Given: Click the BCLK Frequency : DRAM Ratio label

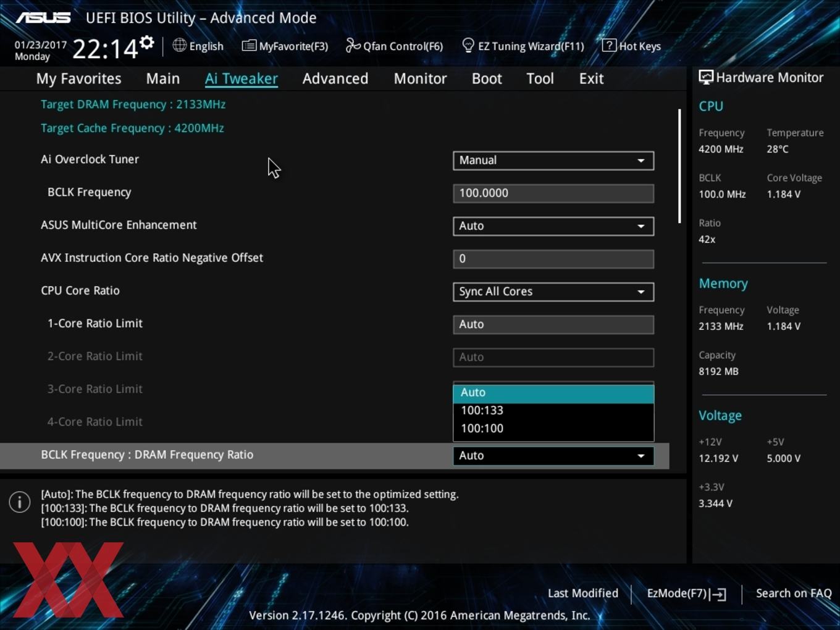Looking at the screenshot, I should point(147,455).
